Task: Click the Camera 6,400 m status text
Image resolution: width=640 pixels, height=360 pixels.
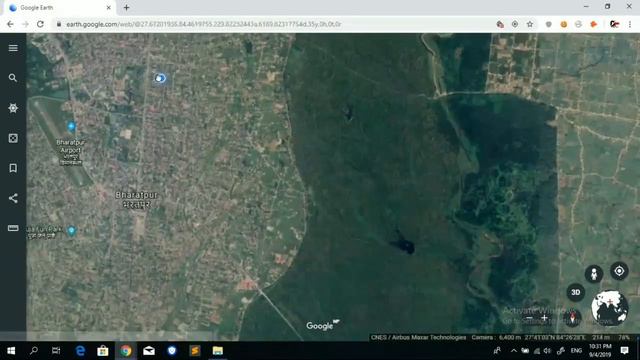Action: pyautogui.click(x=496, y=338)
